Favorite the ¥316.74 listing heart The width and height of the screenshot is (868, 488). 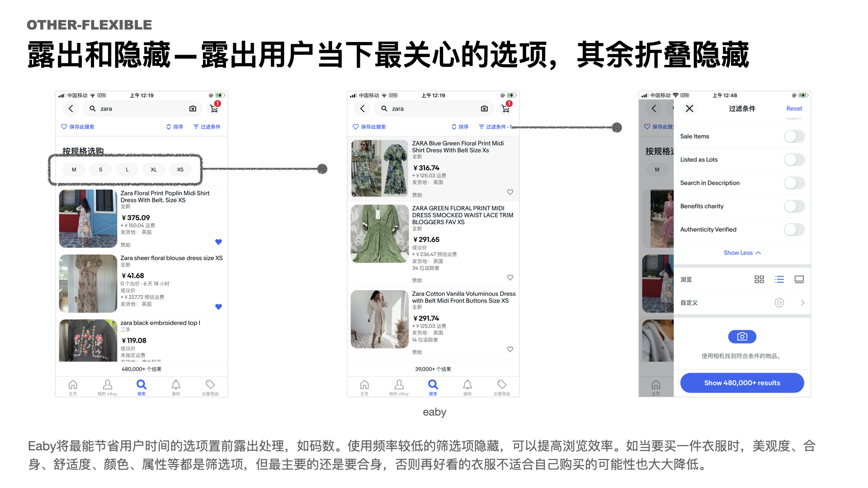510,192
